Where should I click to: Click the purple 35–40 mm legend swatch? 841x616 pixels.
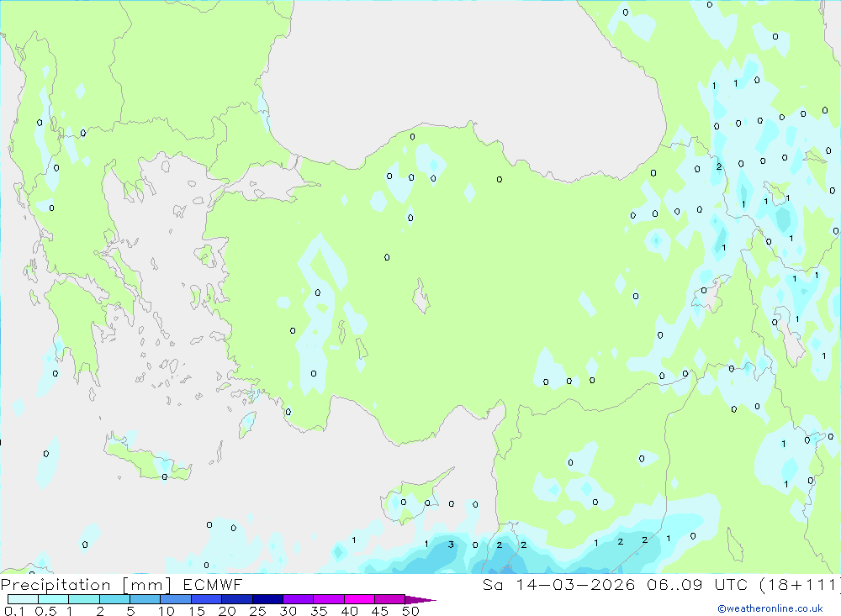point(329,599)
